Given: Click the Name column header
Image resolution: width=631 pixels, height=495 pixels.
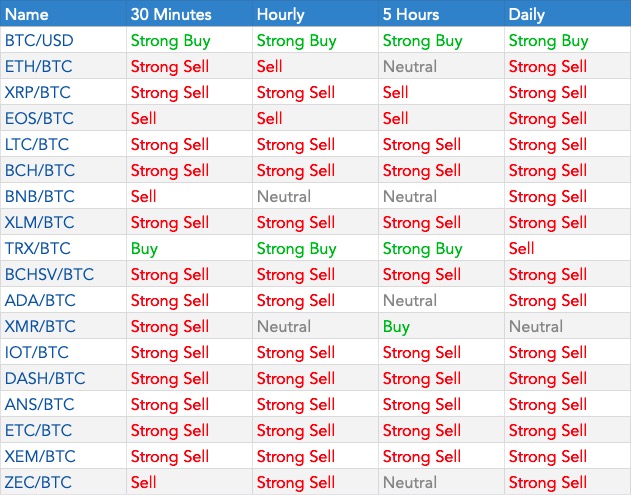Looking at the screenshot, I should click(27, 14).
